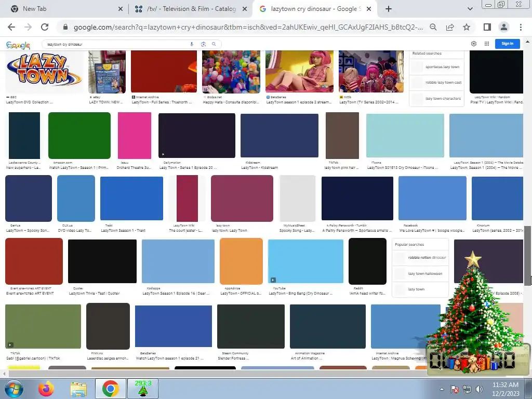Open the LazyTown Wiki court jester thumbnail
This screenshot has height=399, width=532.
187,198
